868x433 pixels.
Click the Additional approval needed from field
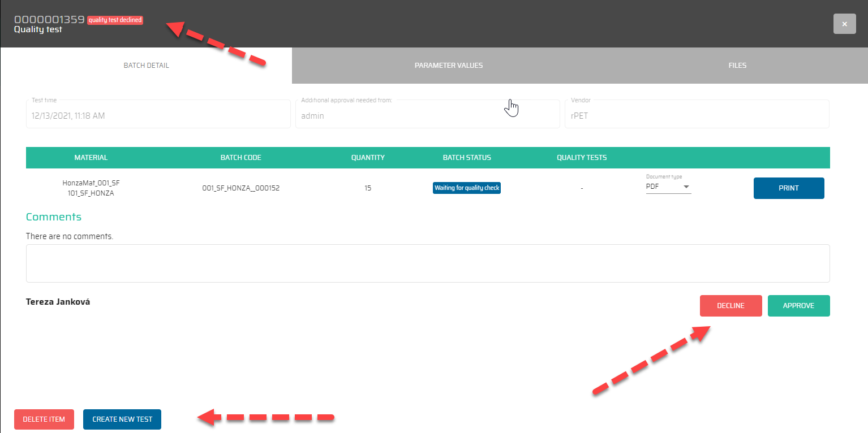(x=427, y=115)
